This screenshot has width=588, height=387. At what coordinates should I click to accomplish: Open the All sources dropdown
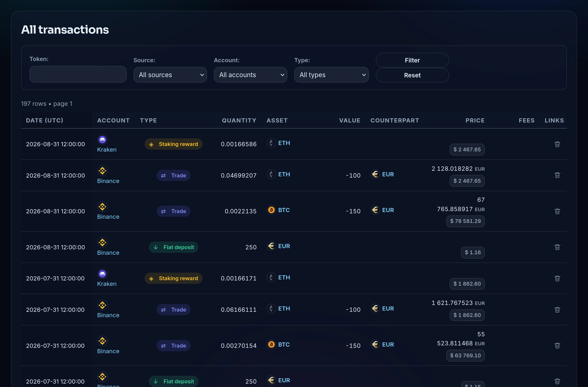(170, 75)
